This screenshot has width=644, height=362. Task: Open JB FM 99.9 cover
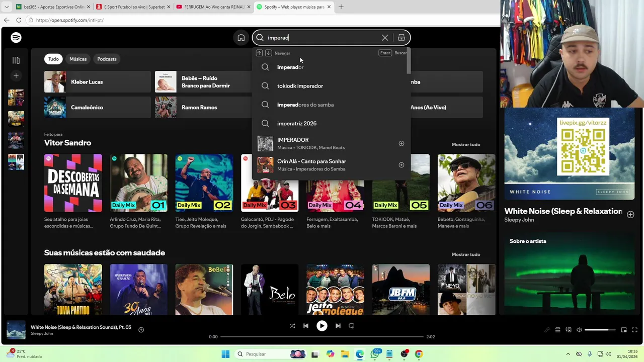click(401, 290)
